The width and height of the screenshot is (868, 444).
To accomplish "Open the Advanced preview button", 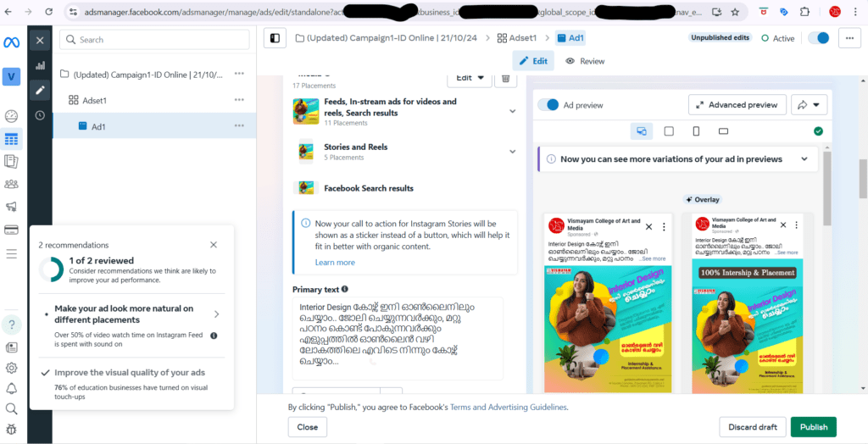I will [737, 104].
